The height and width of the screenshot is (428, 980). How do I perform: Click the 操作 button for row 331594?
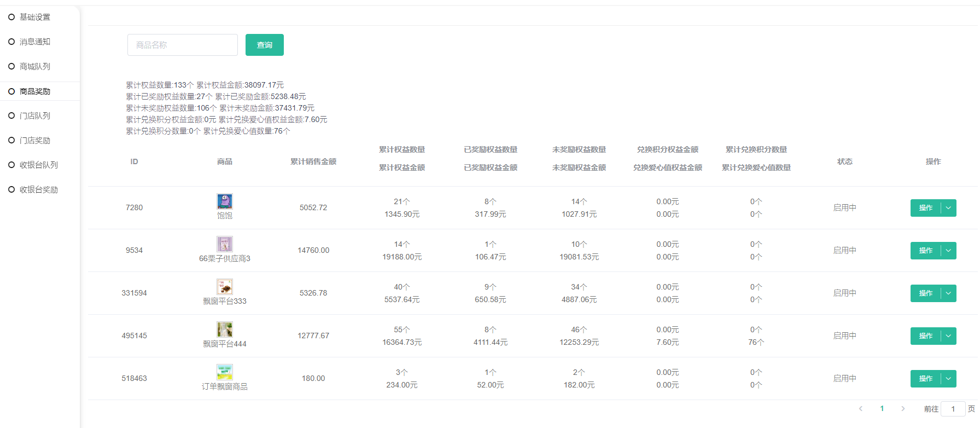tap(925, 293)
